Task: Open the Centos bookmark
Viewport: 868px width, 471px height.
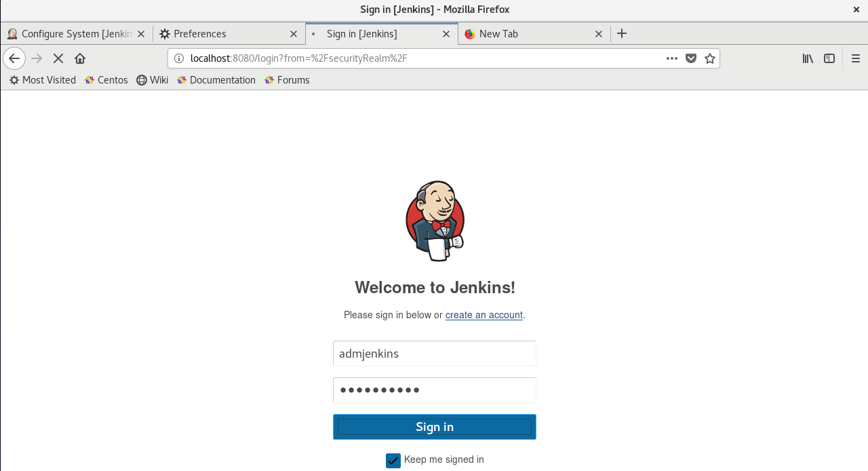Action: coord(106,80)
